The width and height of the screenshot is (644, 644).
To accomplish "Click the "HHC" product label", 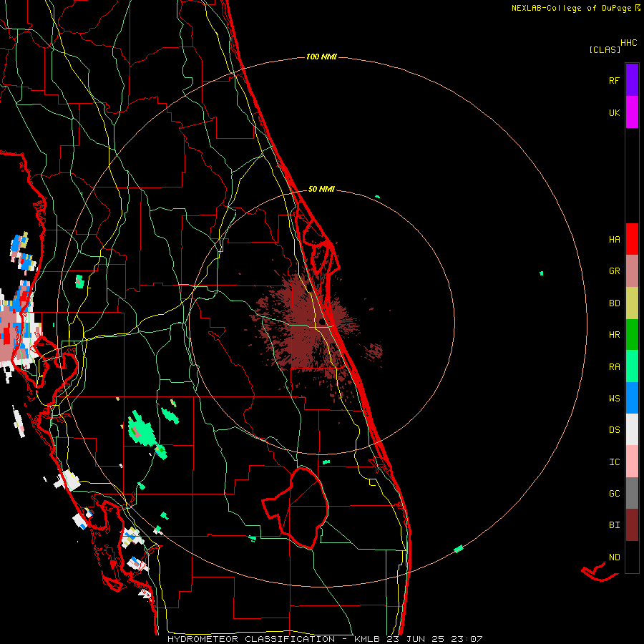I will pos(629,43).
